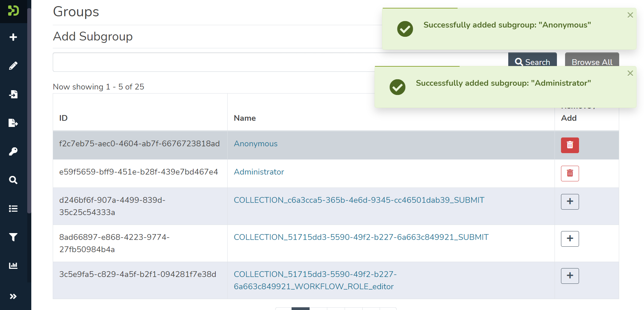Open the Statistics chart sidebar icon
The height and width of the screenshot is (310, 644).
tap(13, 266)
